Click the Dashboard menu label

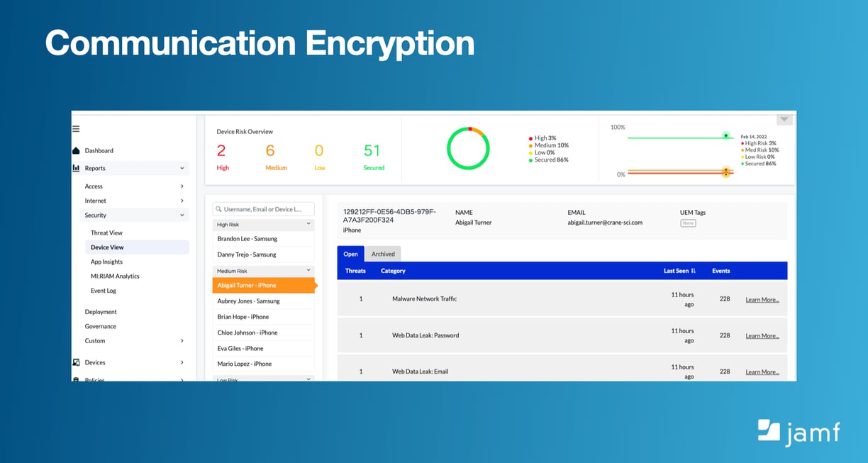[x=99, y=150]
